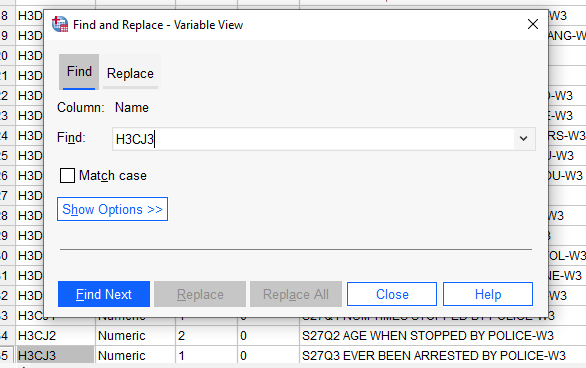Click the Replace All button

pyautogui.click(x=296, y=294)
